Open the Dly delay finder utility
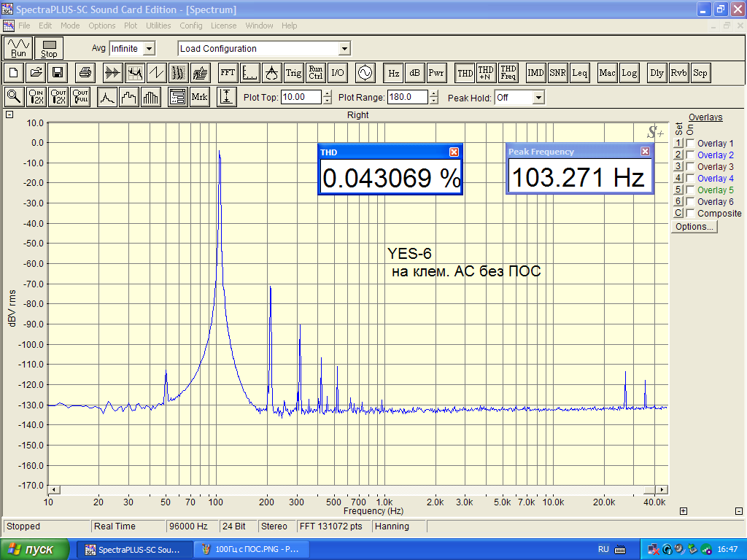This screenshot has height=560, width=747. pyautogui.click(x=657, y=72)
